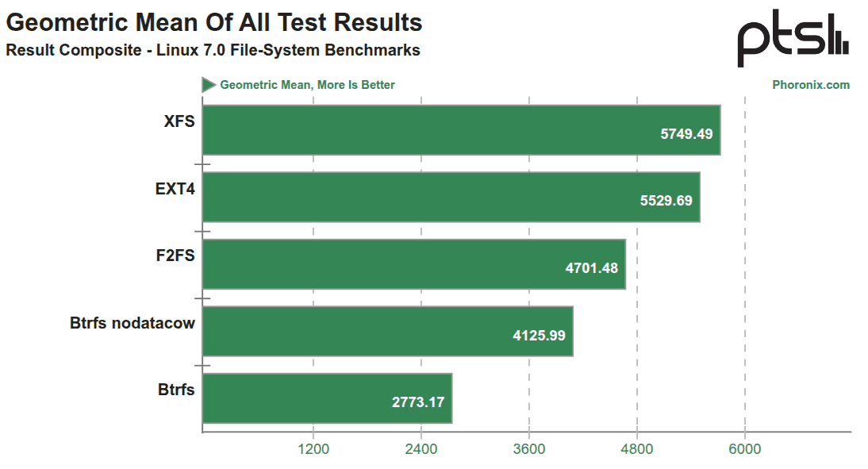
Task: Click the 2773.17 value on the Btrfs bar
Action: [x=418, y=402]
